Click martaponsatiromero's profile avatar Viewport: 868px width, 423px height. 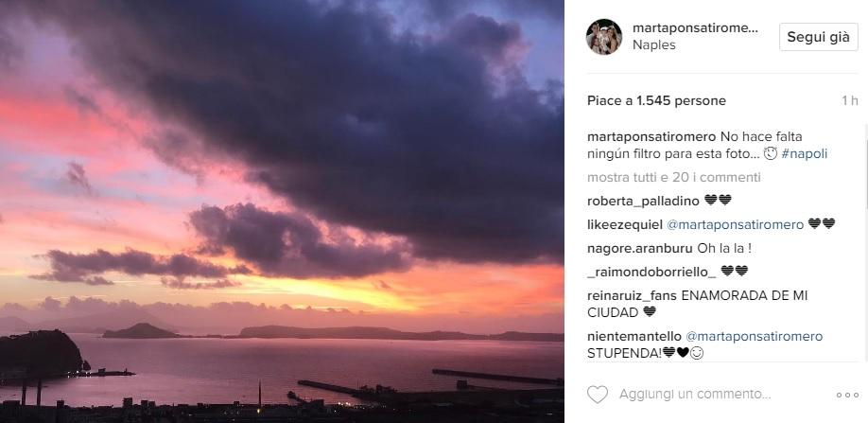(604, 37)
